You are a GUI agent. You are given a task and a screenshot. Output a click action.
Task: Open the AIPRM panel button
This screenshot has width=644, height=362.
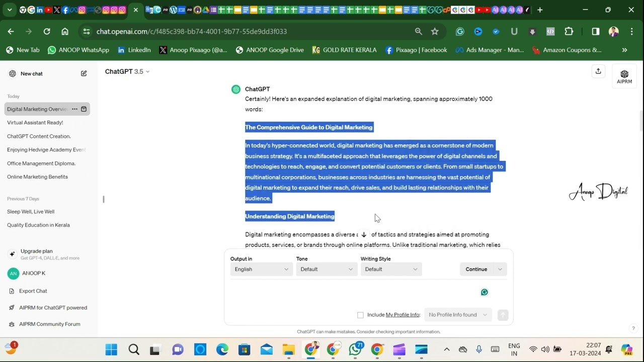coord(624,77)
